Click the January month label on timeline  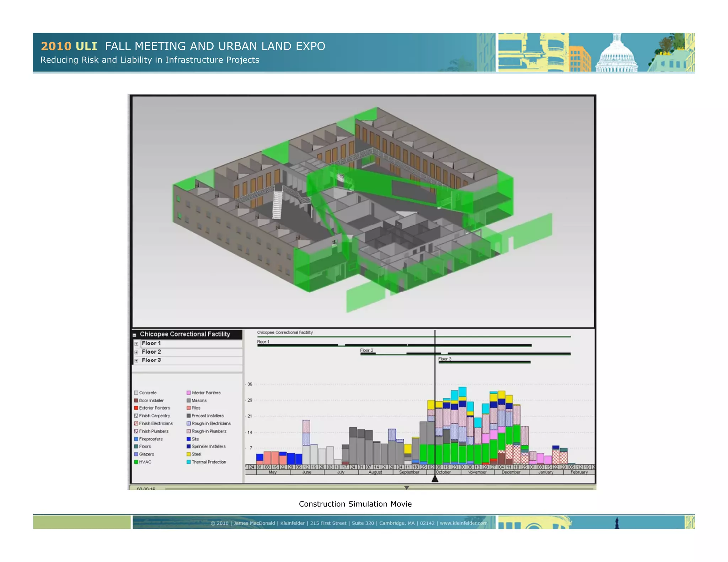click(546, 472)
